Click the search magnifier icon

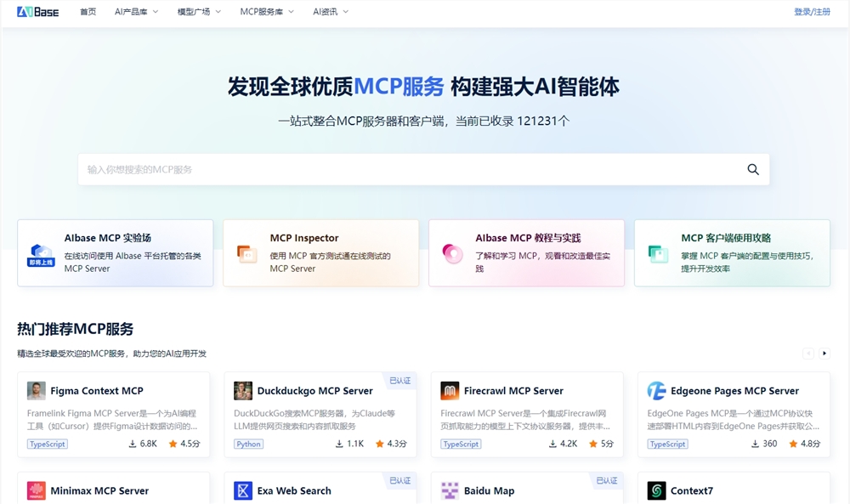click(x=753, y=169)
